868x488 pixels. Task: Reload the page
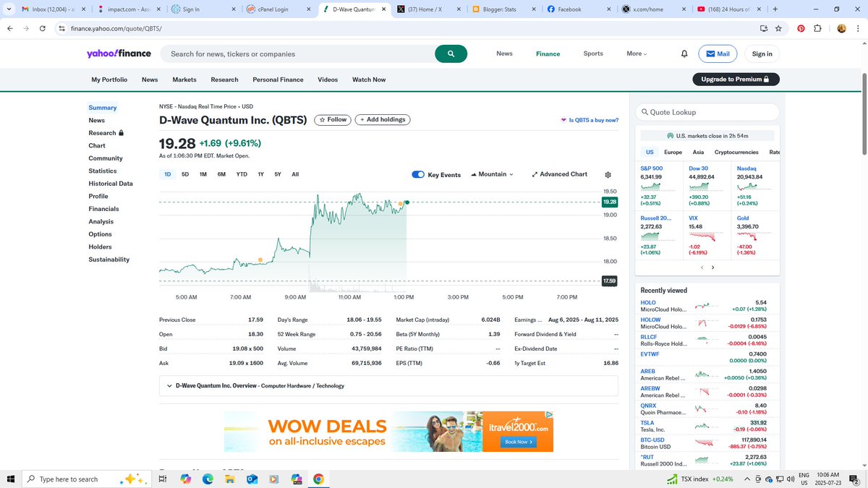(x=43, y=28)
